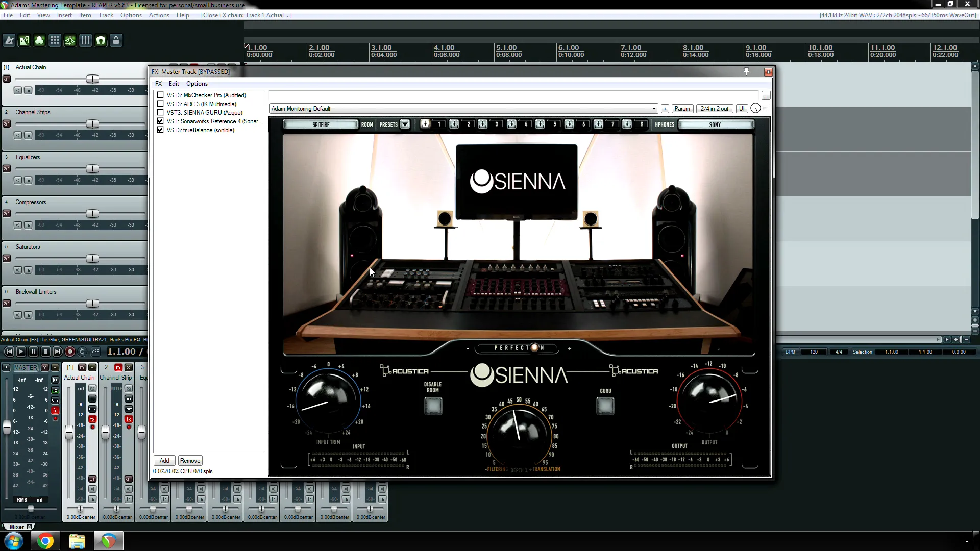Click the Acustica logo left of SIENNA
This screenshot has width=980, height=551.
(404, 371)
